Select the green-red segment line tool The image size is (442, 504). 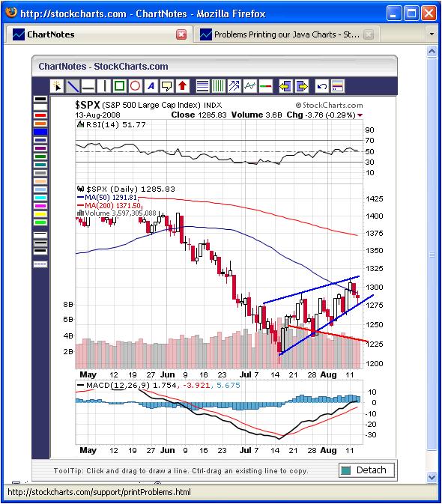[x=265, y=86]
